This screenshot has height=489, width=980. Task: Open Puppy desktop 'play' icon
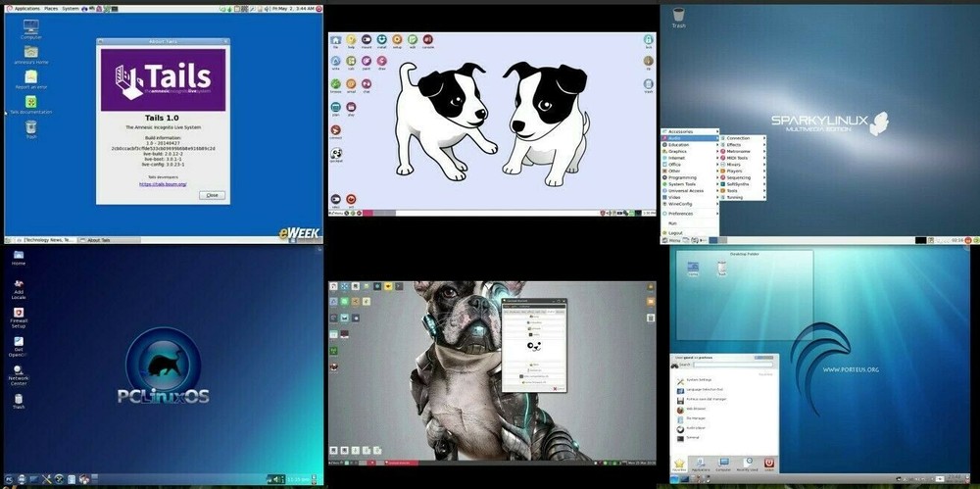pyautogui.click(x=351, y=107)
